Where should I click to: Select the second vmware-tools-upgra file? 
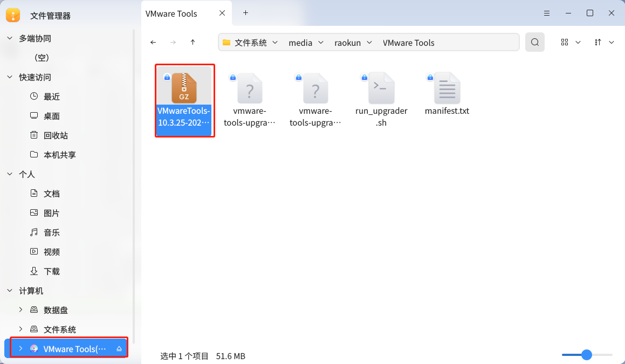pos(315,100)
